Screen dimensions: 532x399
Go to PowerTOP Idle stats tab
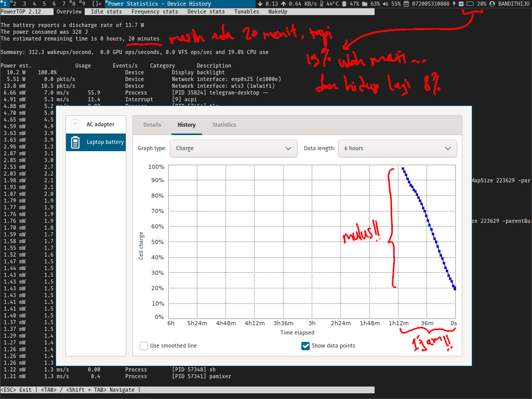(x=106, y=11)
